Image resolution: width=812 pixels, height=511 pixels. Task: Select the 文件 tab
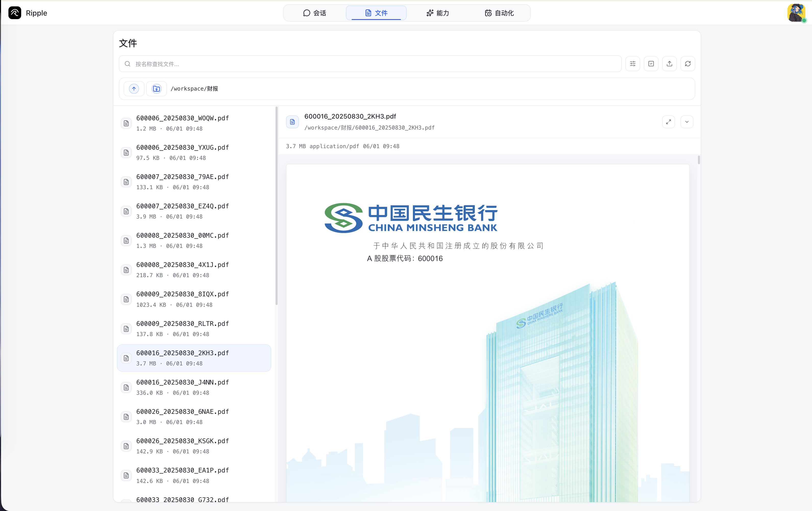(376, 13)
